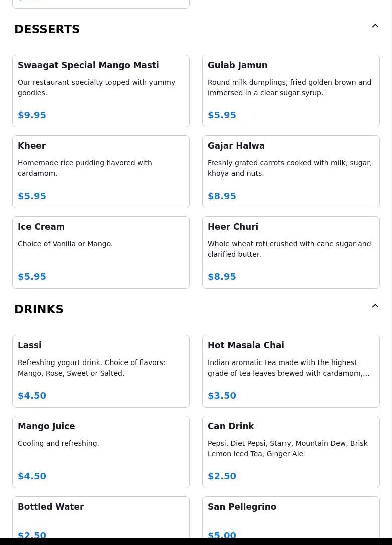This screenshot has height=545, width=392.
Task: Click the DESSERTS section heading
Action: 47,29
